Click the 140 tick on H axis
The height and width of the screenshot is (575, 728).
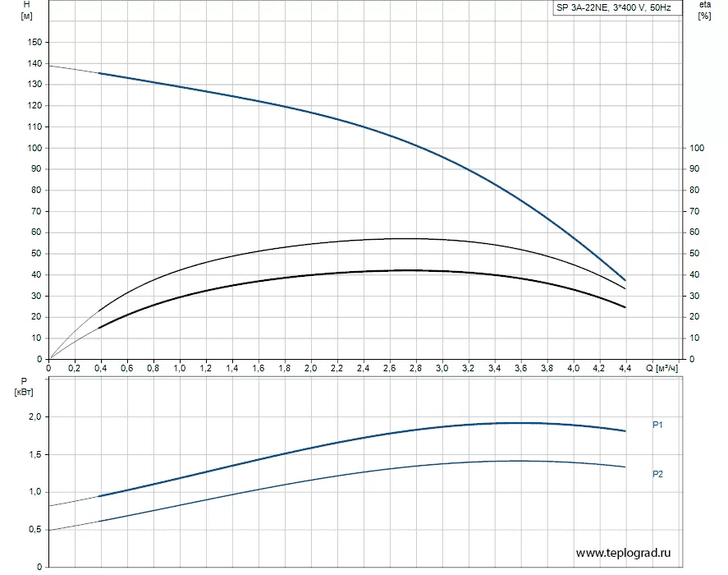pos(34,64)
